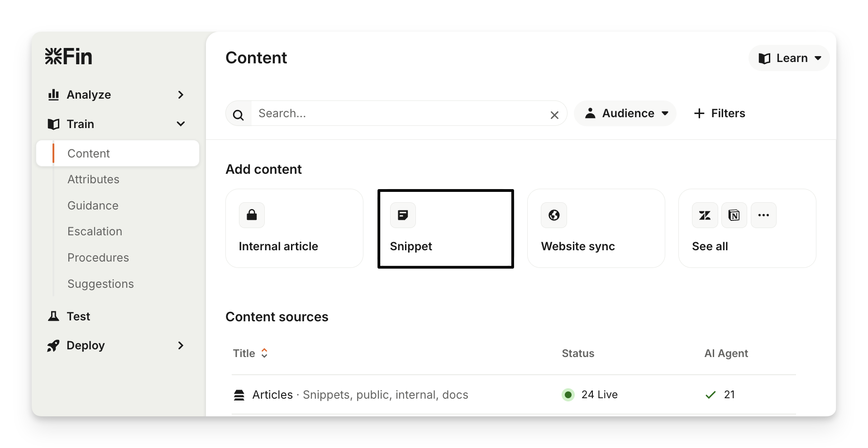Focus the Search input field
The image size is (868, 448).
tap(398, 114)
